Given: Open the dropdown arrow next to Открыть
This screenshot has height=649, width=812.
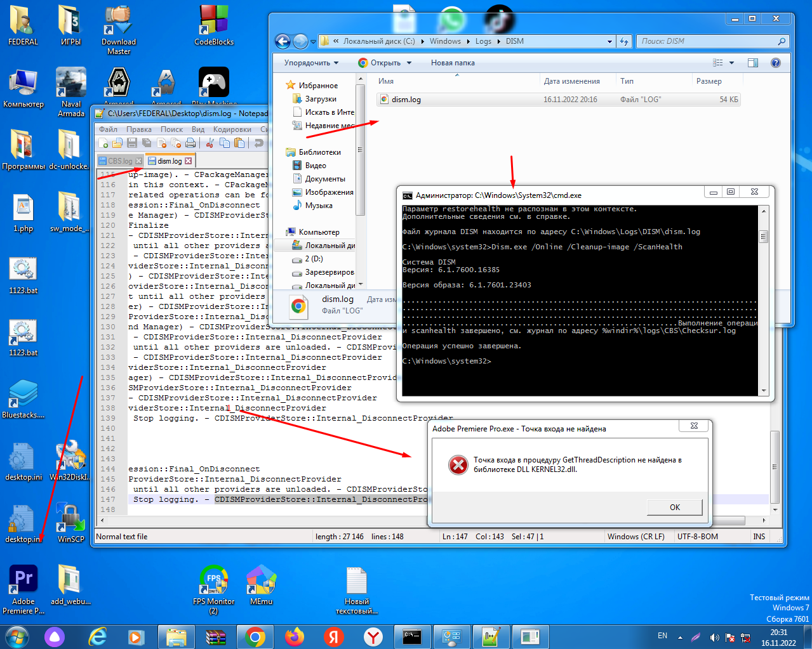Looking at the screenshot, I should (409, 63).
